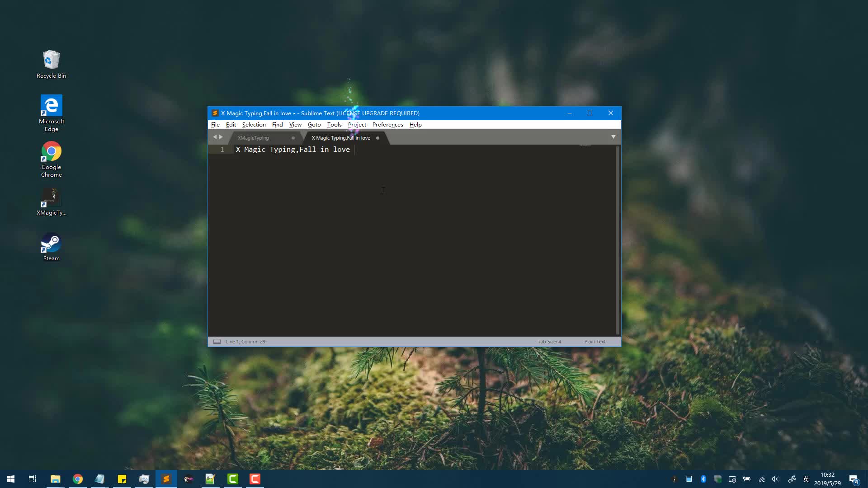Open the Tools menu
Viewport: 868px width, 488px height.
(334, 125)
